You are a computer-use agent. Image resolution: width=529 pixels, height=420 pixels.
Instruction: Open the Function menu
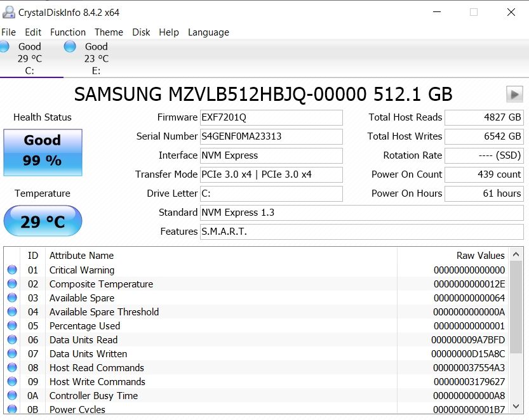[68, 32]
